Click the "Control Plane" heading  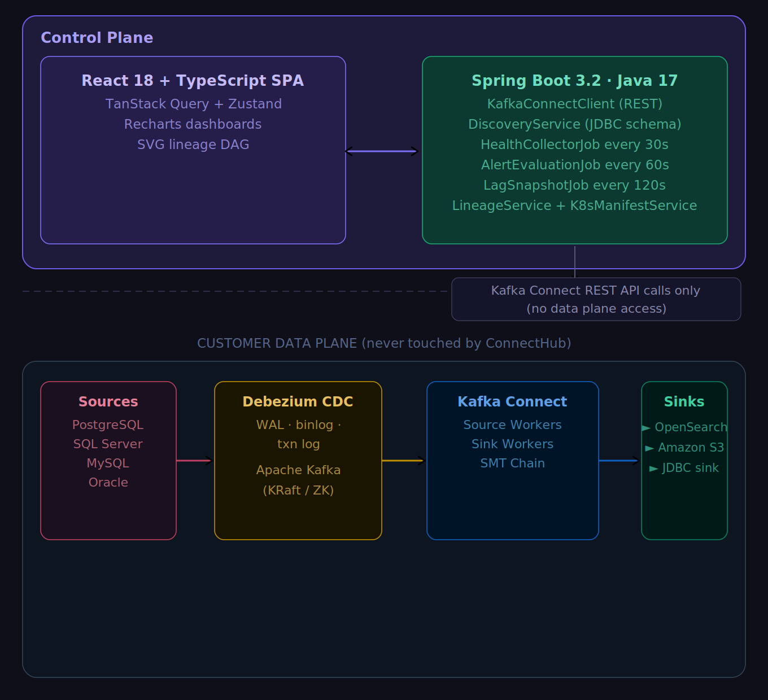coord(97,38)
